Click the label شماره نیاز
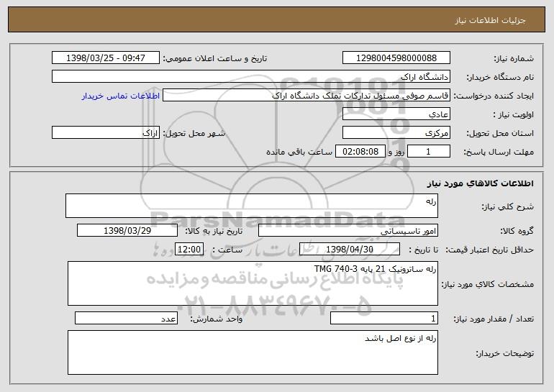 (514, 58)
